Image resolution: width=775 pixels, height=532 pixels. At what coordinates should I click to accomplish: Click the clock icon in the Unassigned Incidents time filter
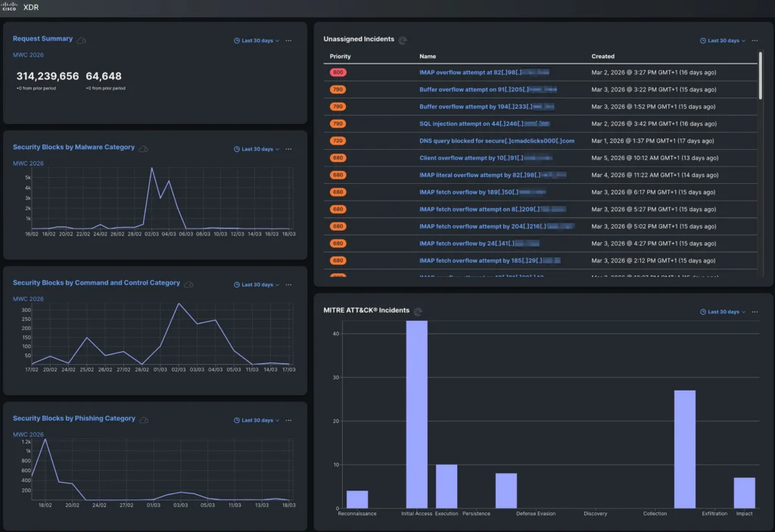[x=703, y=40]
